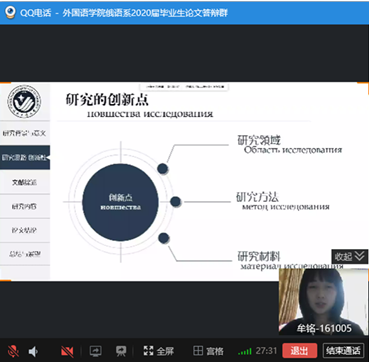The width and height of the screenshot is (369, 362).
Task: Turn on the disabled camera
Action: coord(67,351)
